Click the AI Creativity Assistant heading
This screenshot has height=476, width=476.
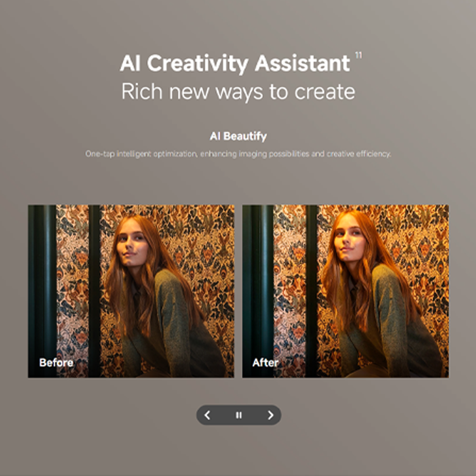pyautogui.click(x=235, y=64)
